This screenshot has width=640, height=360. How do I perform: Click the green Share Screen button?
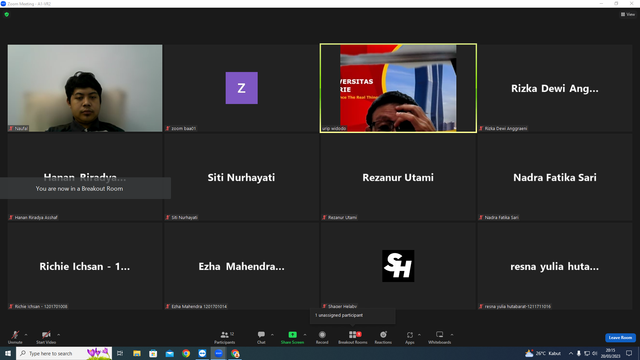click(293, 337)
